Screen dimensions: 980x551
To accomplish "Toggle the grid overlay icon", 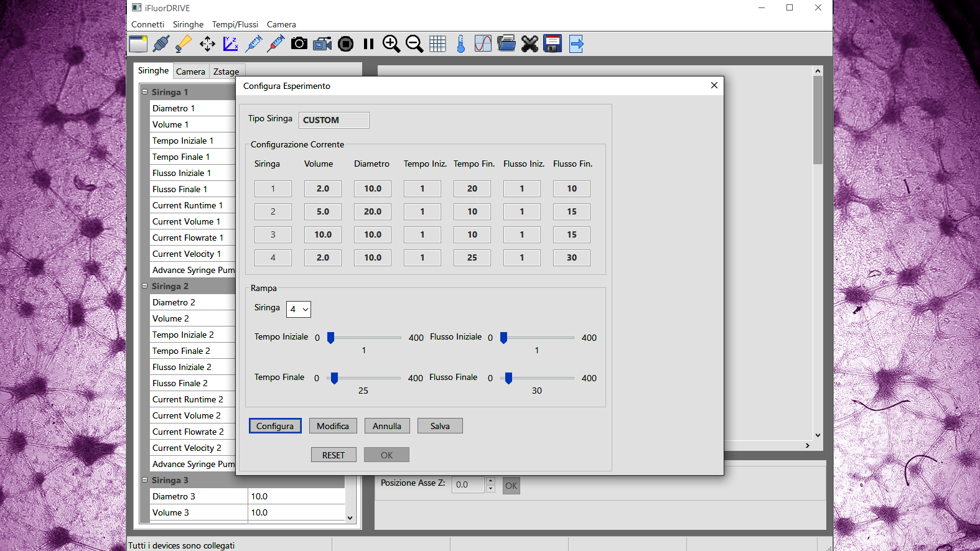I will pyautogui.click(x=437, y=44).
